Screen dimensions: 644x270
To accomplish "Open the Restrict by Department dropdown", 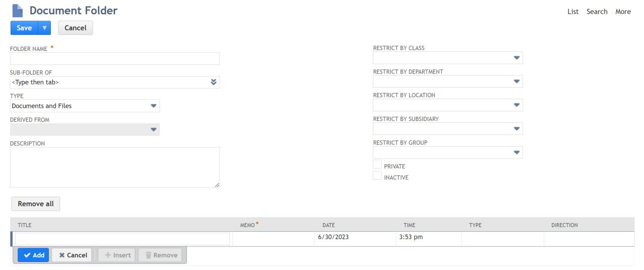I will coord(448,82).
